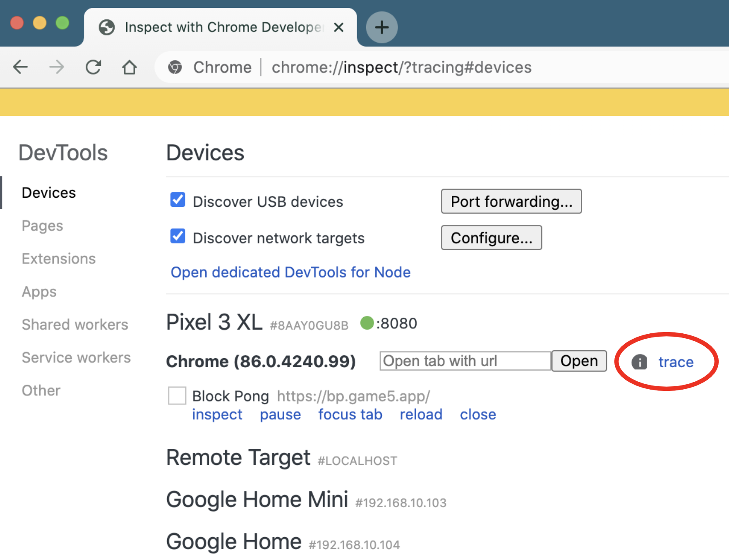Click the browser back arrow
The width and height of the screenshot is (729, 560).
(x=20, y=67)
